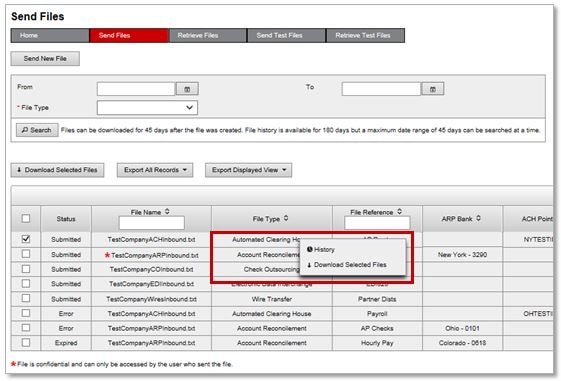Open the File Type dropdown
Image resolution: width=561 pixels, height=381 pixels.
tap(147, 108)
